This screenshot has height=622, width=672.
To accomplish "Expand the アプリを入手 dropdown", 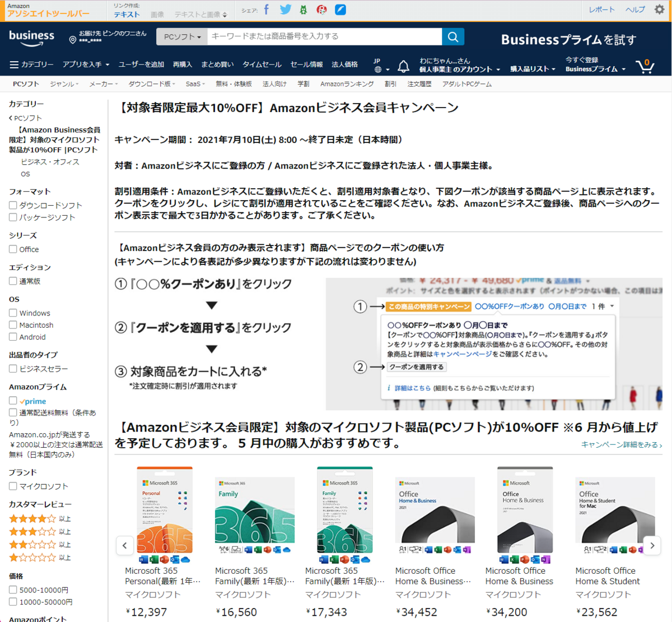I will 86,64.
